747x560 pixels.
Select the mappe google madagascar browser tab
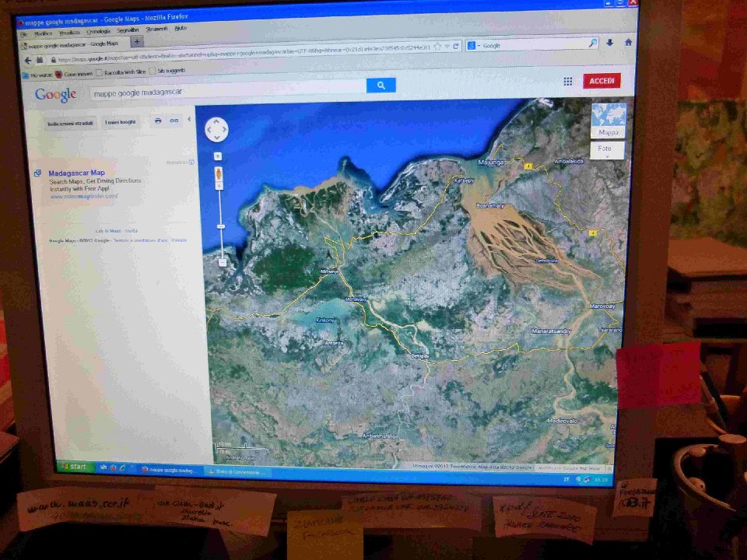[73, 44]
